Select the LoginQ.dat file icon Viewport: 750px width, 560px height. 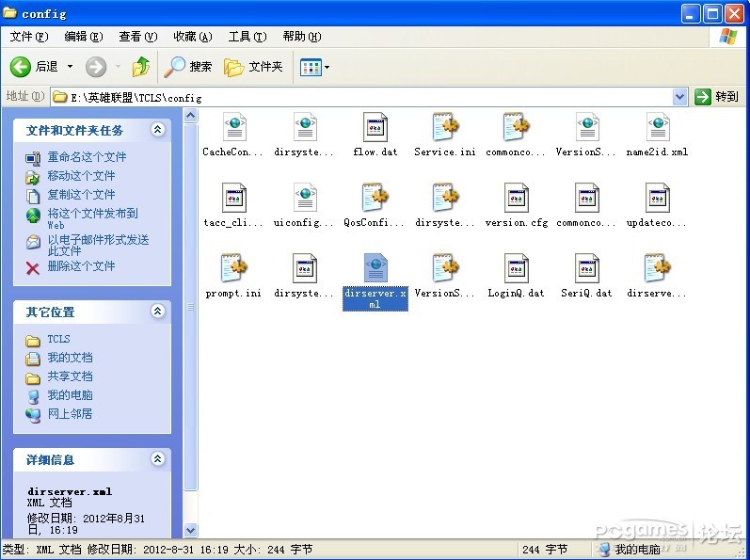click(516, 269)
